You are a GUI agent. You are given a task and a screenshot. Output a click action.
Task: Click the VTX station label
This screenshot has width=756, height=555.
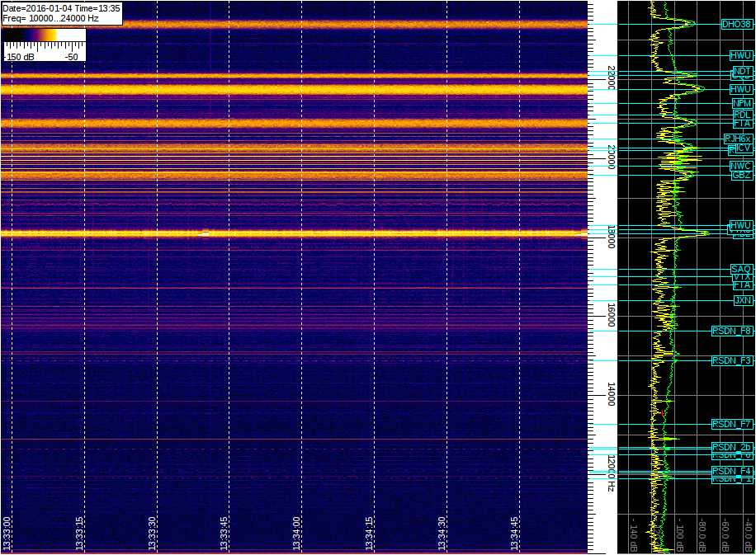click(x=742, y=277)
